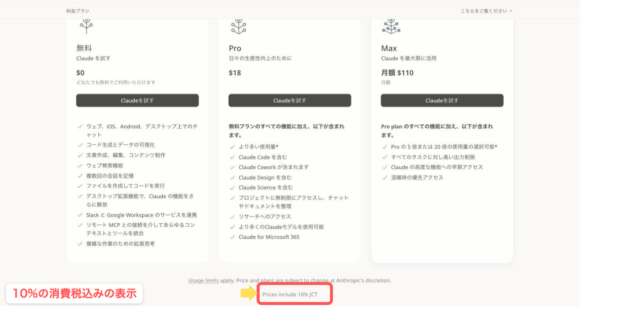The height and width of the screenshot is (313, 644).
Task: Click the checkmark beside 混雑時の優先アクセス
Action: (385, 177)
